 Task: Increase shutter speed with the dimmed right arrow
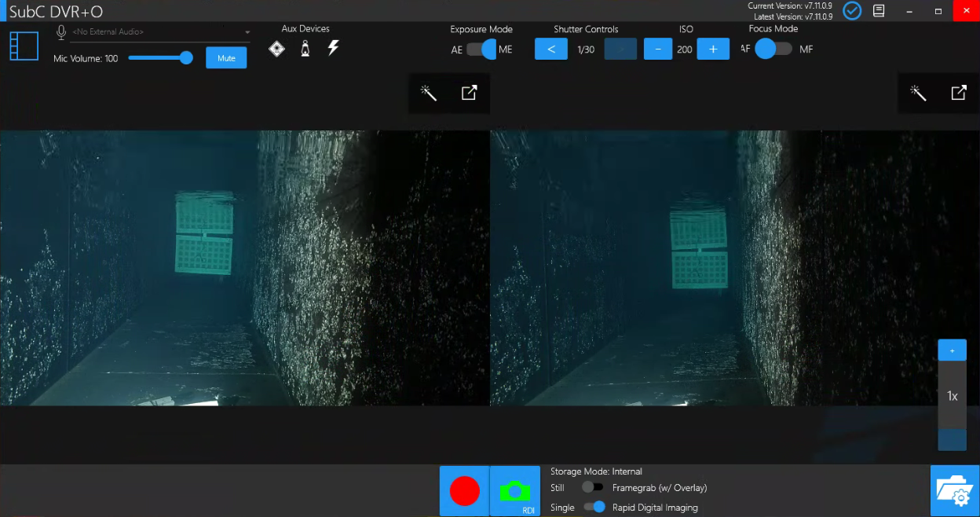click(x=620, y=49)
